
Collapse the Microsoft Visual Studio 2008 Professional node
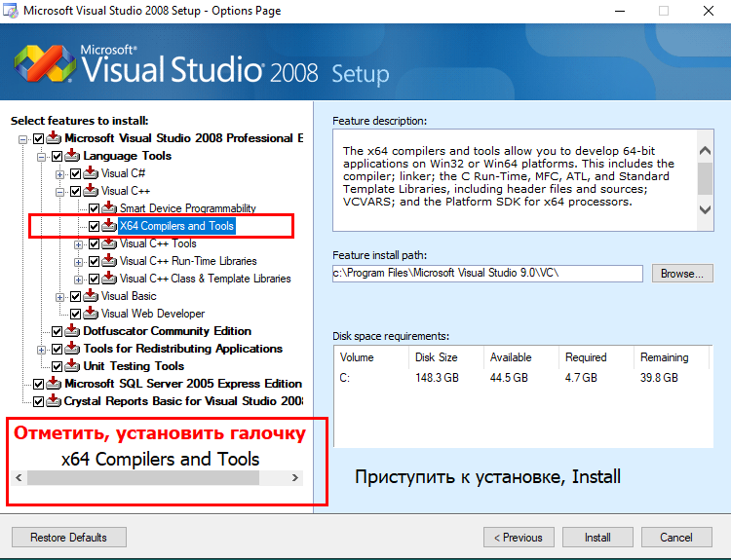(x=22, y=139)
